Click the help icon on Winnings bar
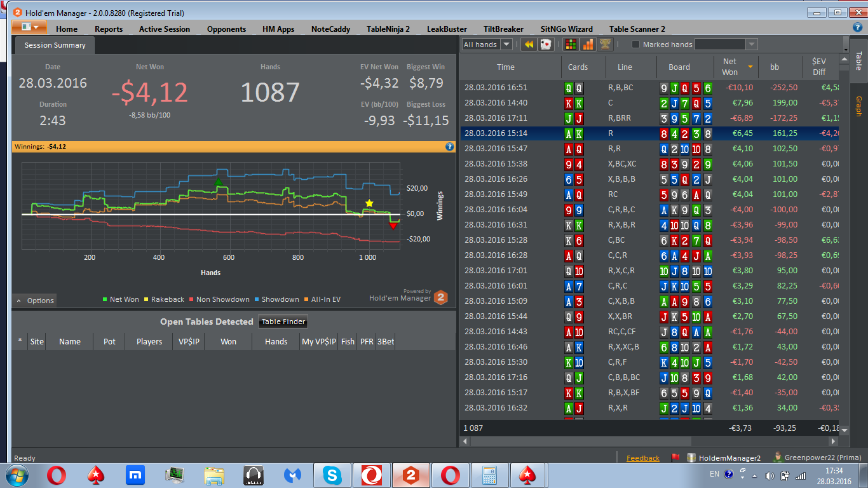This screenshot has height=488, width=868. pyautogui.click(x=449, y=146)
